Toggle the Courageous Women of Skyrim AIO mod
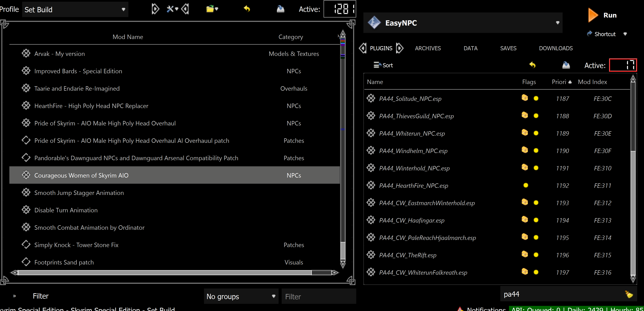 tap(26, 175)
